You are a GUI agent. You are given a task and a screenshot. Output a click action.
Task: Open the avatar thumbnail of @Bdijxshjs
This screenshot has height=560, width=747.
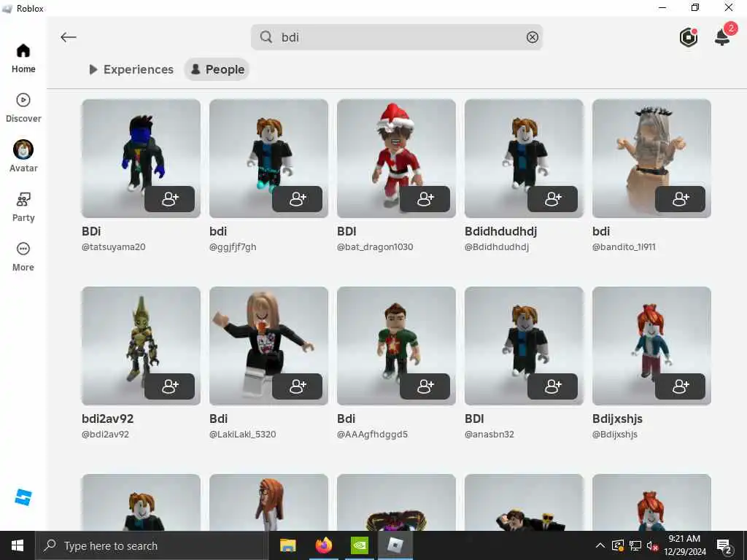point(651,346)
